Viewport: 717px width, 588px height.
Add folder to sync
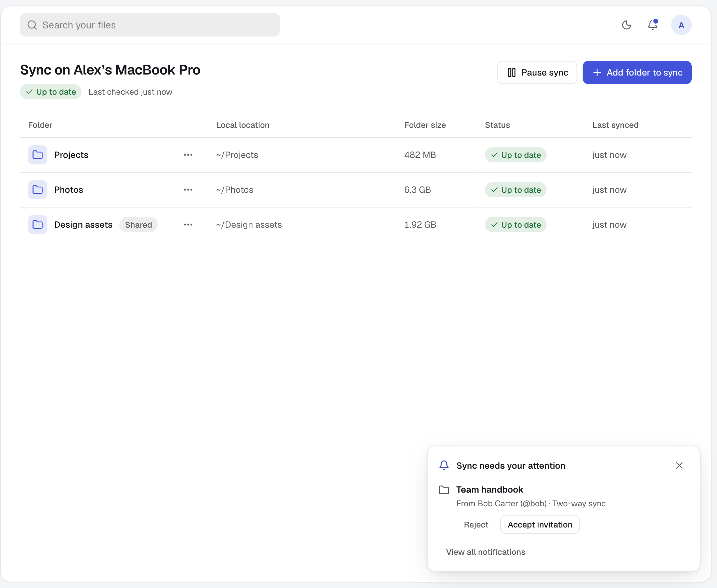click(637, 72)
